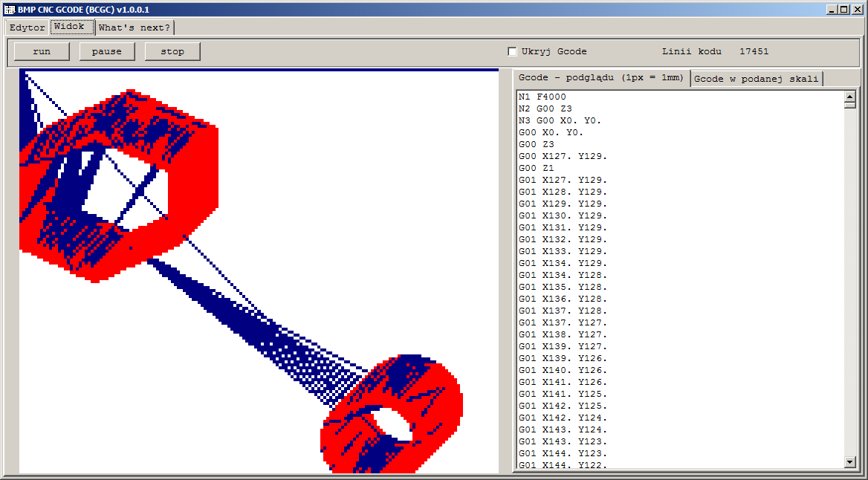Select the line G01 X137. Y127.
The image size is (868, 480).
(x=563, y=322)
